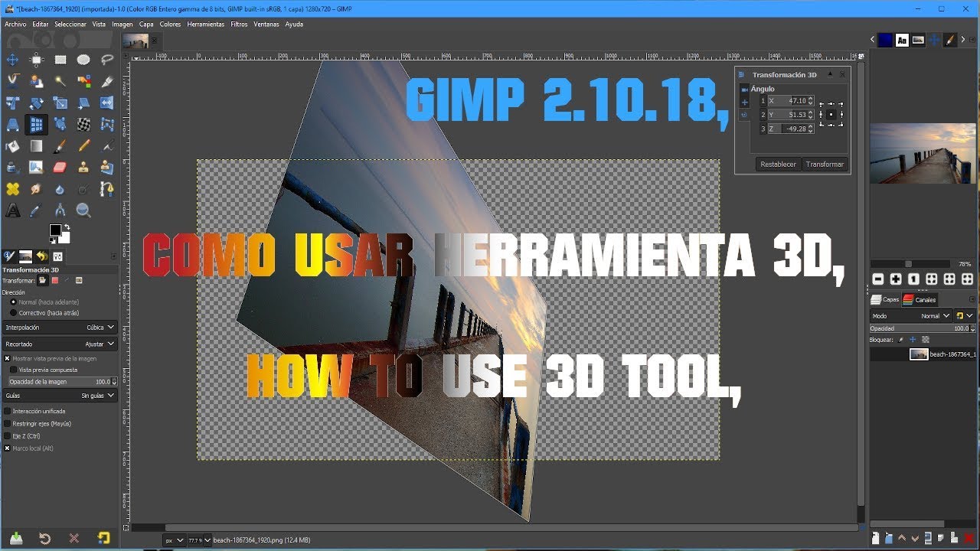Open the layer mode group dropdown
The width and height of the screenshot is (980, 551).
coord(965,315)
